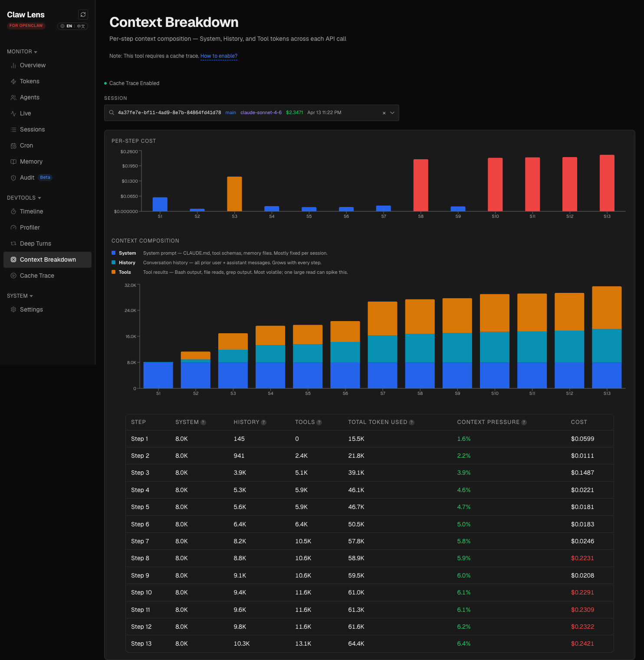Show help for TOOLS column
The image size is (644, 660).
point(319,423)
